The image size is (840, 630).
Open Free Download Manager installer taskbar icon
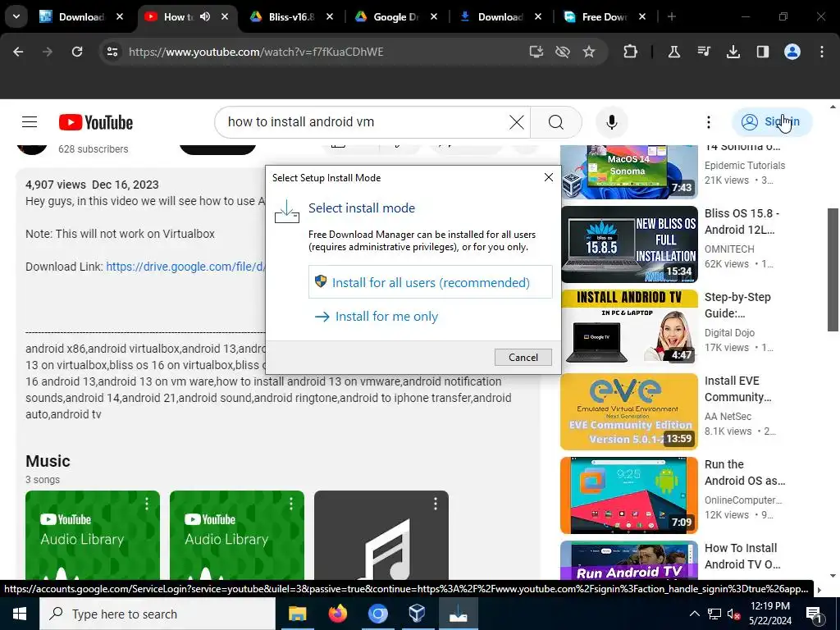tap(458, 614)
